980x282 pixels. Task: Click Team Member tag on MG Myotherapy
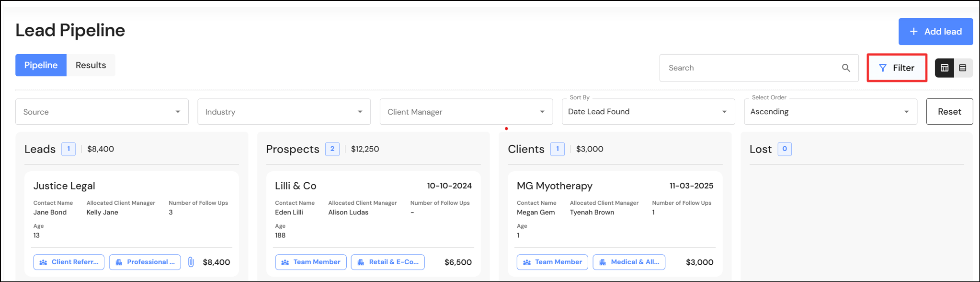tap(552, 262)
